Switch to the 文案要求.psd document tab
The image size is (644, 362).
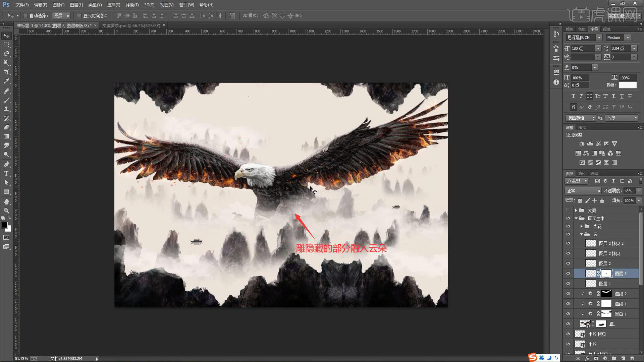coord(131,25)
